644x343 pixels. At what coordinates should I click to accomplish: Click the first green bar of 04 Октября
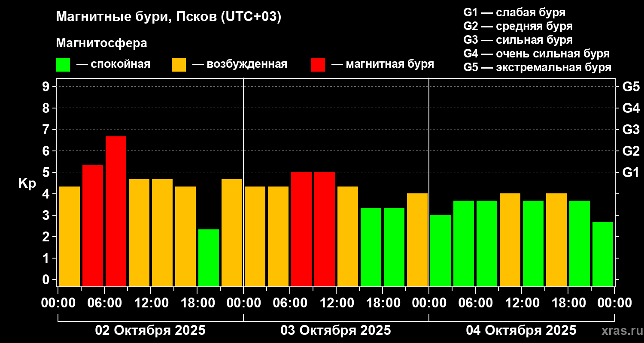click(x=440, y=250)
